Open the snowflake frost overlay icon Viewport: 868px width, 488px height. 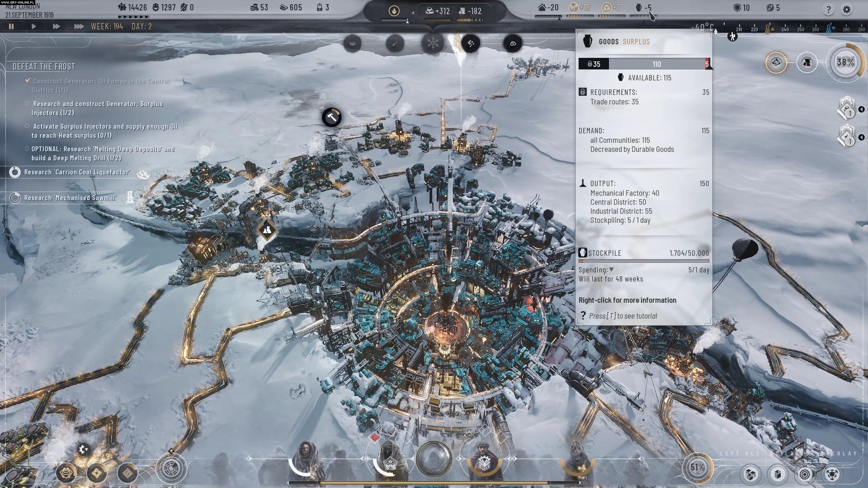tap(433, 43)
